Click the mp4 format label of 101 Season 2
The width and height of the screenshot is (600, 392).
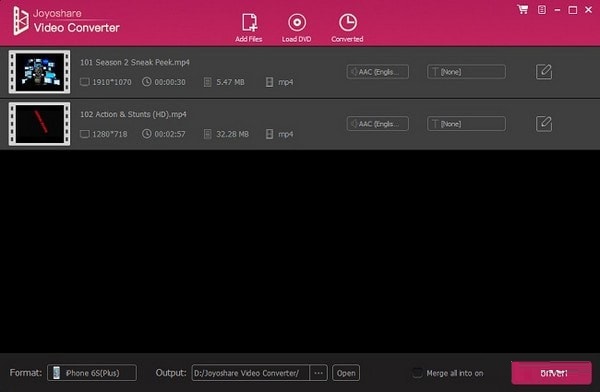pos(286,82)
